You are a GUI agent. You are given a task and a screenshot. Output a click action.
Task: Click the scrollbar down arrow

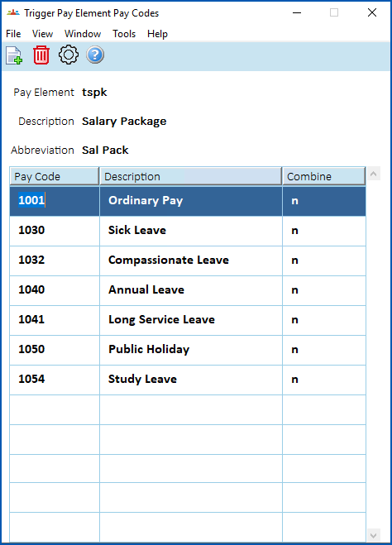click(374, 535)
